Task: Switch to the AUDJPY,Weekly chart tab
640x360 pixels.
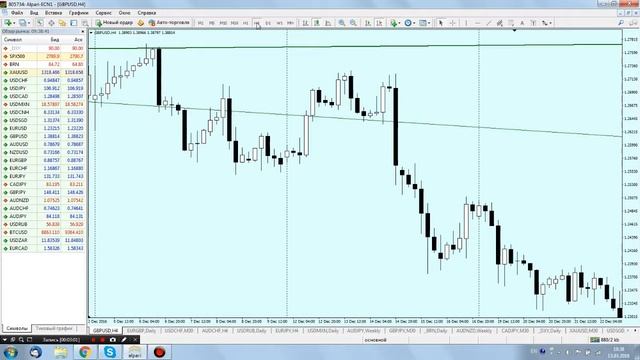Action: pos(364,330)
